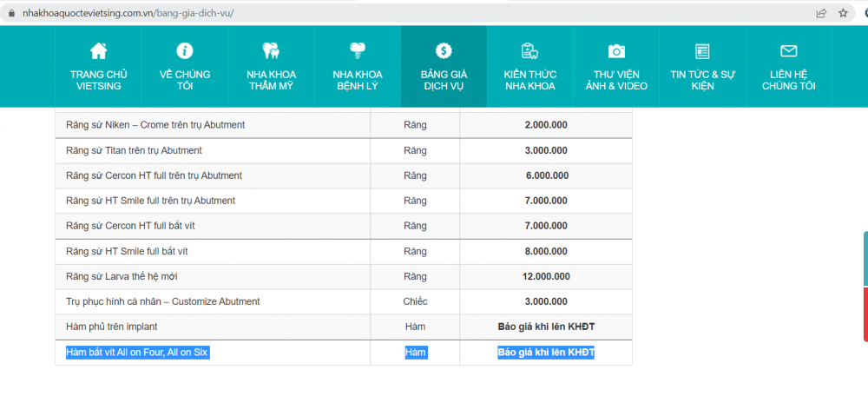Select the Răng sứ Larva thế hệ mới row
This screenshot has height=403, width=868.
pos(122,277)
